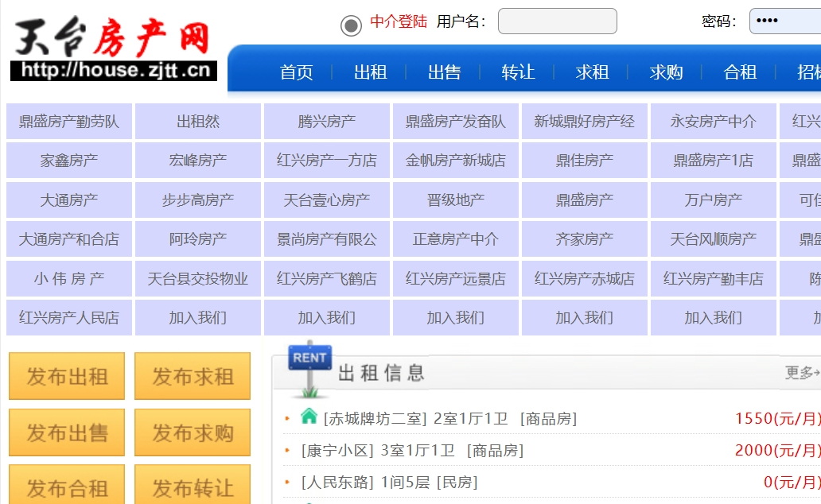Open 更多 link in 出租信息 header
The image size is (821, 504).
tap(802, 372)
